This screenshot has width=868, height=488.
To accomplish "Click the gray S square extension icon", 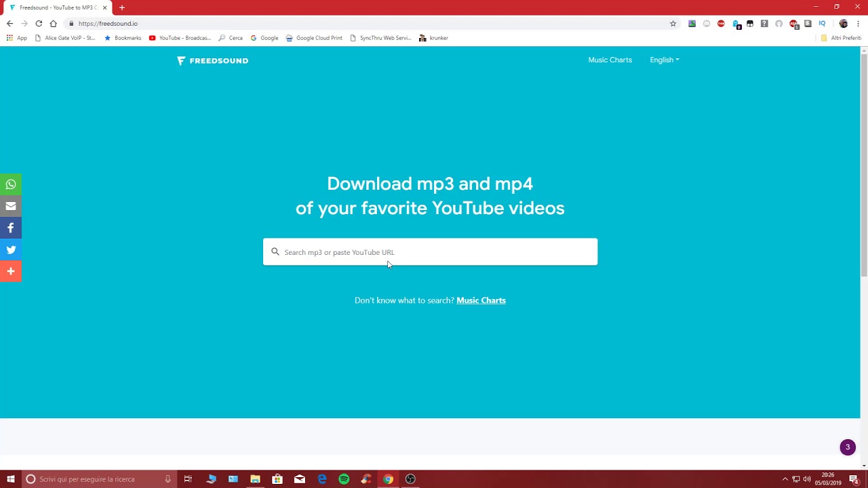I will (808, 24).
